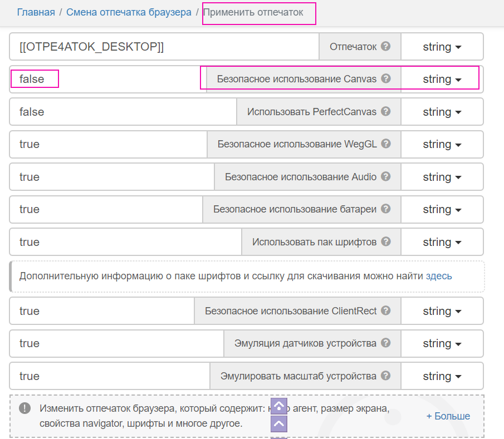Click help icon next to Отпечаток
The image size is (504, 439).
point(386,47)
